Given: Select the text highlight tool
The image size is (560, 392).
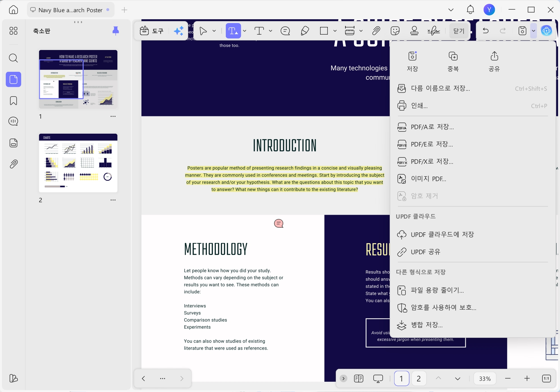Looking at the screenshot, I should coord(233,31).
